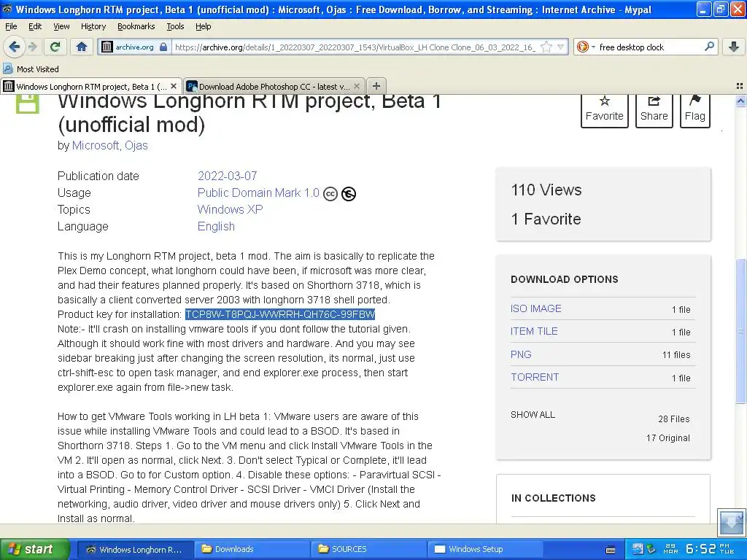Viewport: 747px width, 560px height.
Task: Close the Windows Longhorn RTM project tab
Action: pos(174,86)
